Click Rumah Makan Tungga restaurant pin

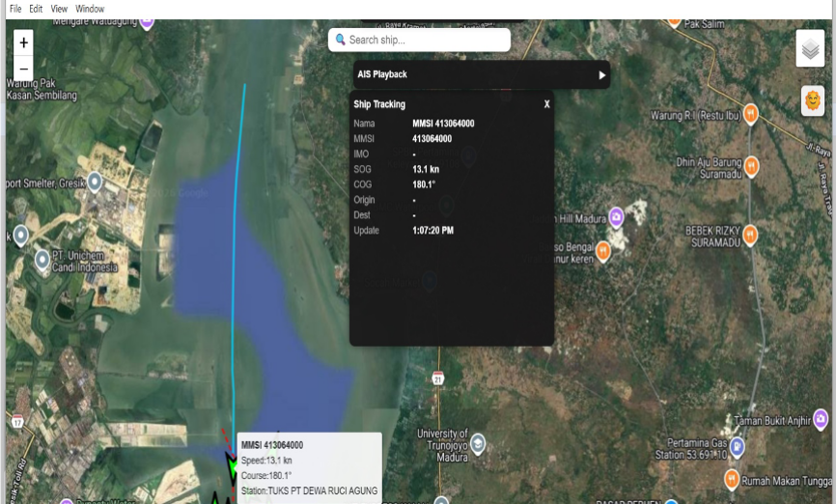732,479
